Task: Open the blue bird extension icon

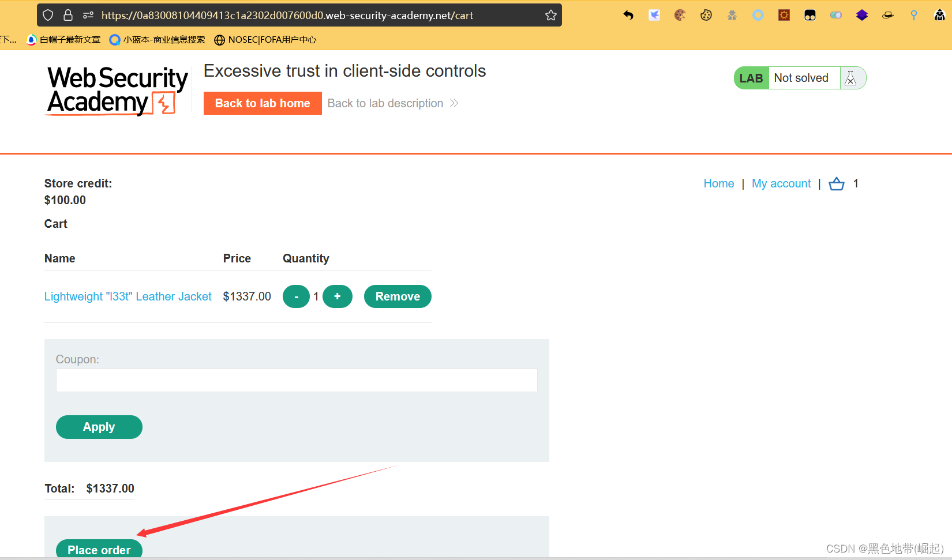Action: 654,15
